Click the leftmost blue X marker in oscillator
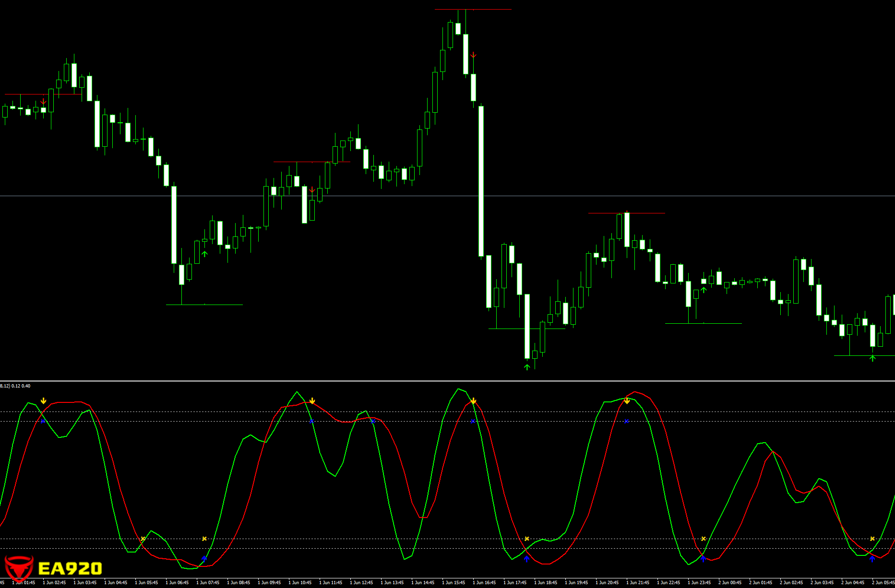The height and width of the screenshot is (588, 895). 43,421
